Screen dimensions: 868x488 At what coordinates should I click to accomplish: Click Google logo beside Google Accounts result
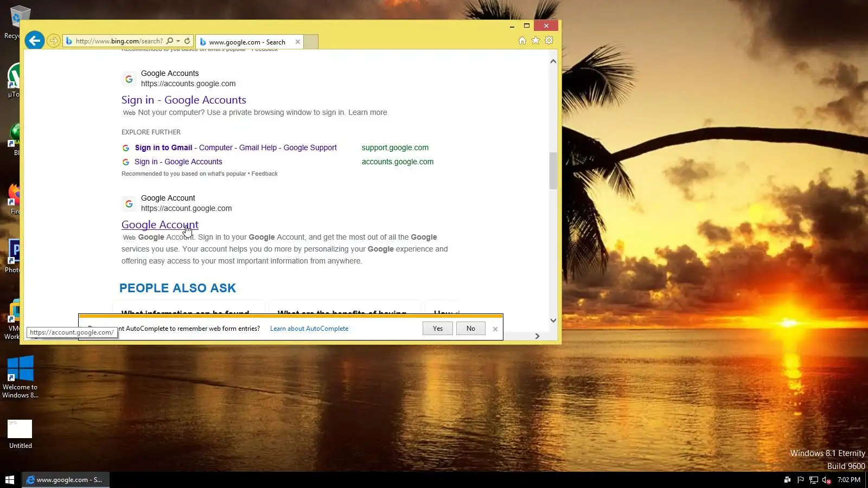[129, 79]
